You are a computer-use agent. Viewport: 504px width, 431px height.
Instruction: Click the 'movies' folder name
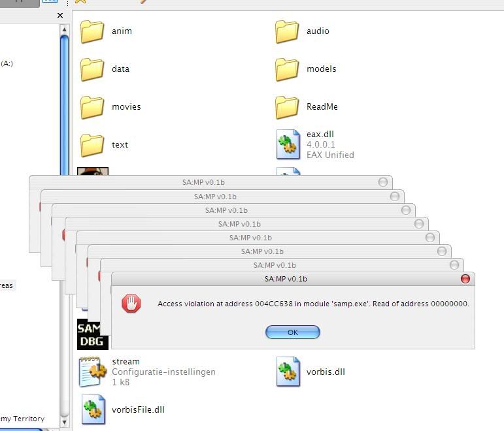pos(126,107)
